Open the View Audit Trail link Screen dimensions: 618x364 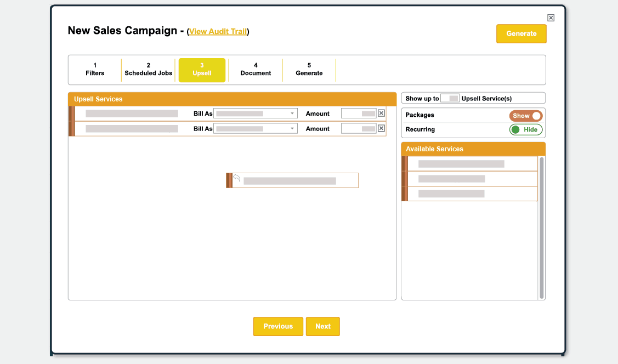218,31
